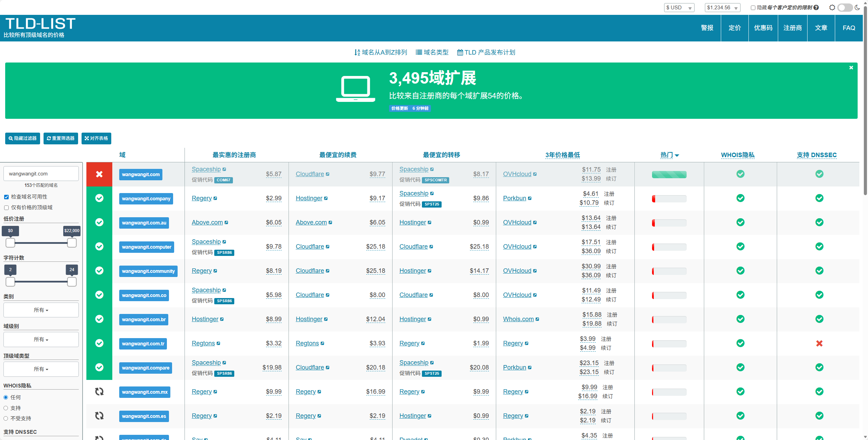Go to the FAQ menu item
The height and width of the screenshot is (440, 868).
(x=849, y=28)
